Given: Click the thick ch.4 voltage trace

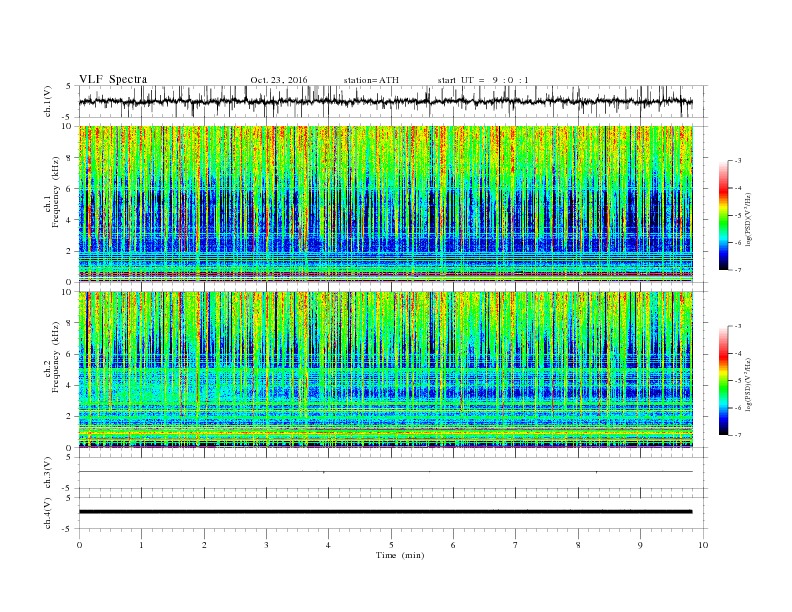Looking at the screenshot, I should click(386, 512).
